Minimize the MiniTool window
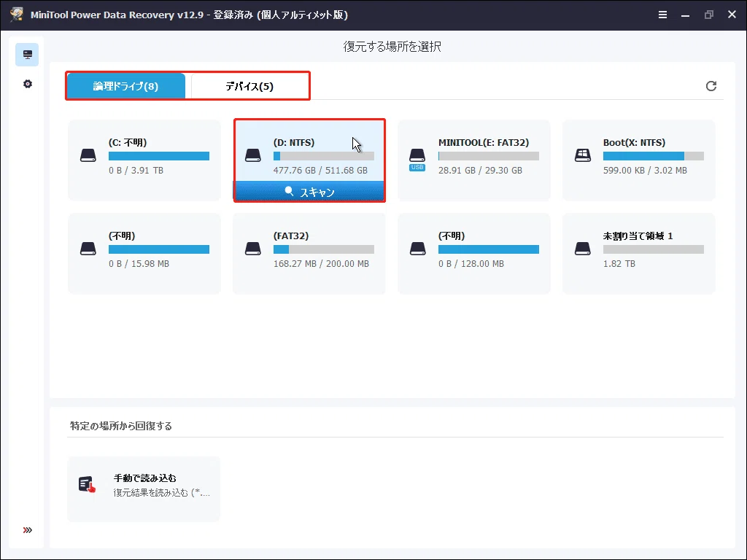 tap(686, 15)
